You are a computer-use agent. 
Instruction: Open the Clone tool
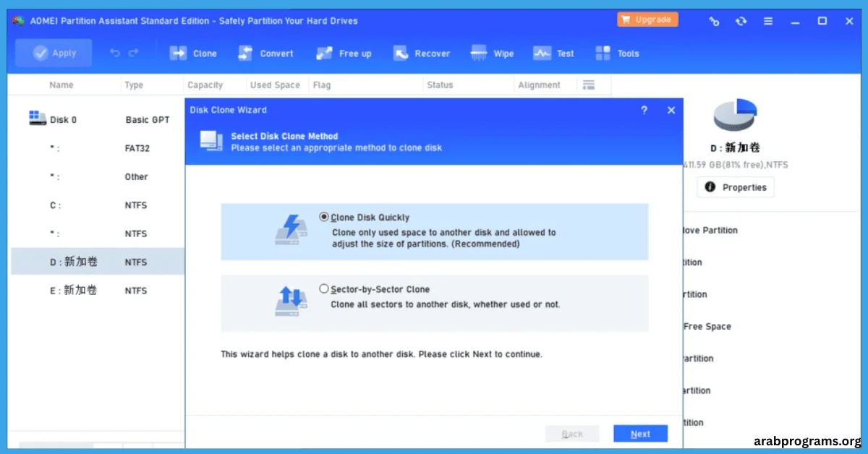click(x=193, y=53)
